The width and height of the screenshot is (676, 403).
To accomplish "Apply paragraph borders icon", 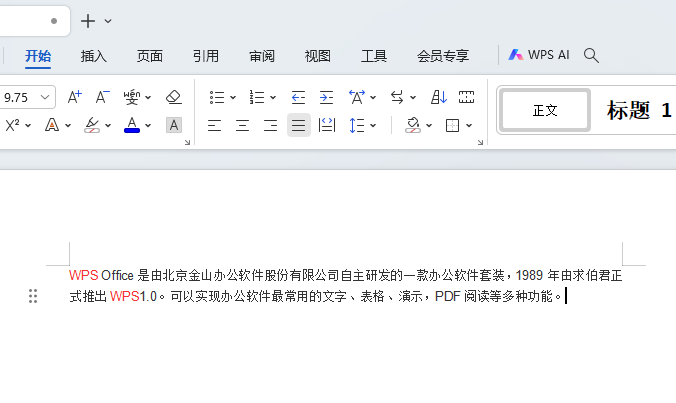I will [x=452, y=125].
